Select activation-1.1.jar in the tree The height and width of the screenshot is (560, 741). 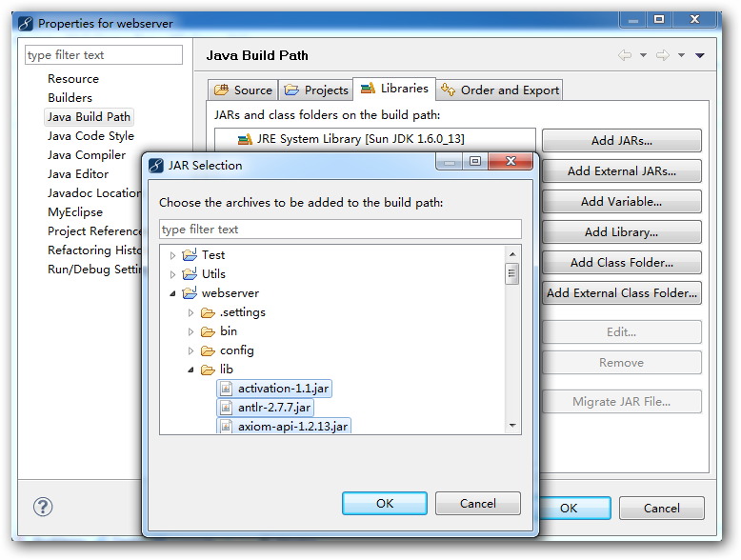click(x=274, y=389)
